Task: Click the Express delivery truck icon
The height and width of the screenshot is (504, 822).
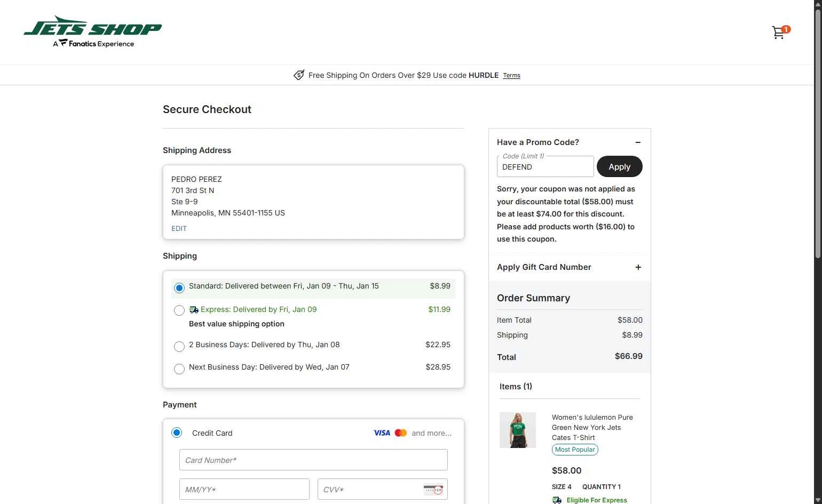Action: click(194, 309)
